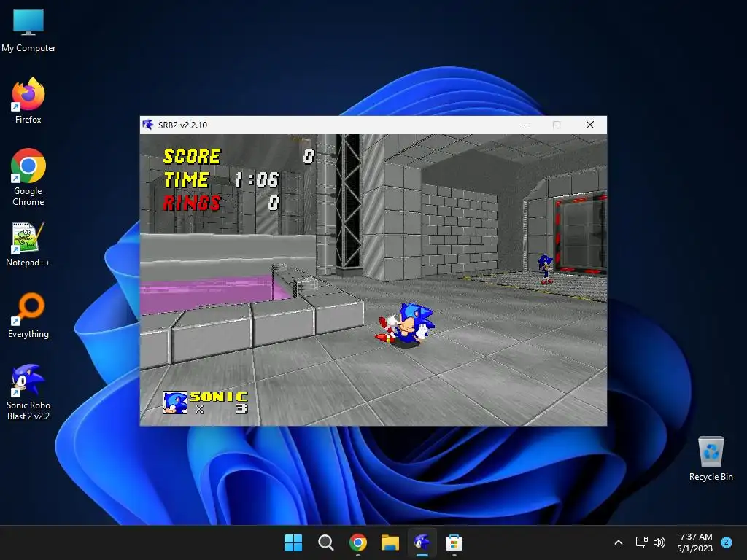
Task: Open the notification badge showing 2
Action: pyautogui.click(x=727, y=542)
